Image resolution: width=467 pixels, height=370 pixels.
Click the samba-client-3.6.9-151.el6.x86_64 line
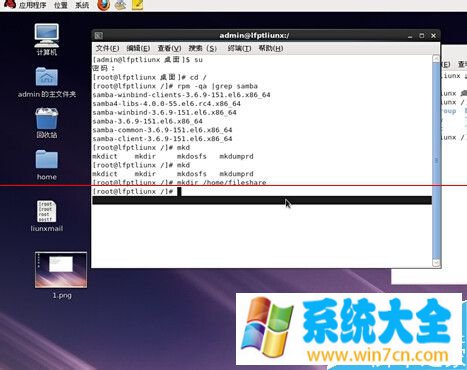point(162,139)
